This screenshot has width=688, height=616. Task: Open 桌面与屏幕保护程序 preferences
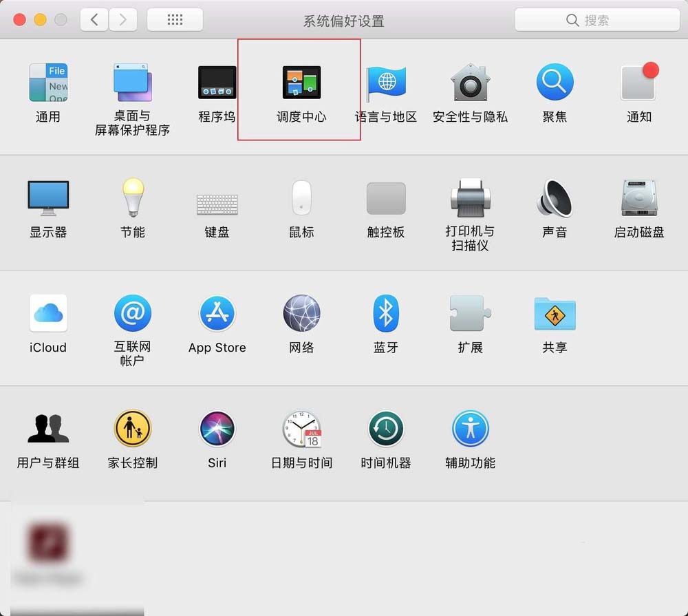133,83
